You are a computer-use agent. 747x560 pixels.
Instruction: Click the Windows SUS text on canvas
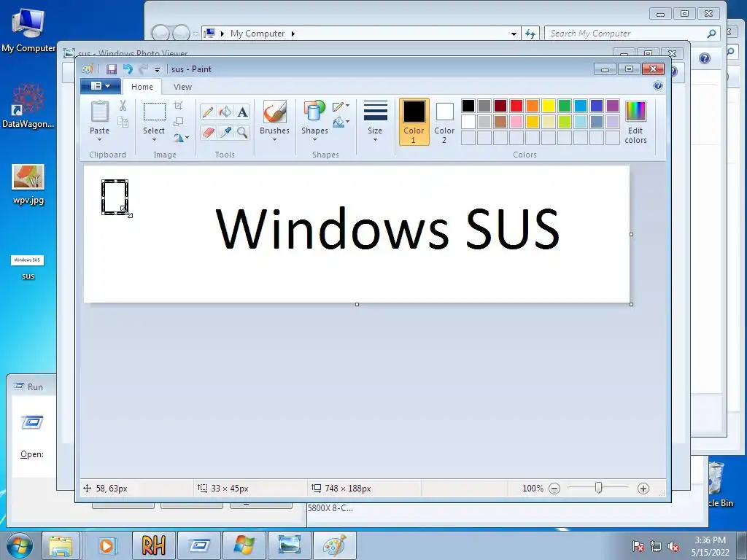(x=387, y=228)
